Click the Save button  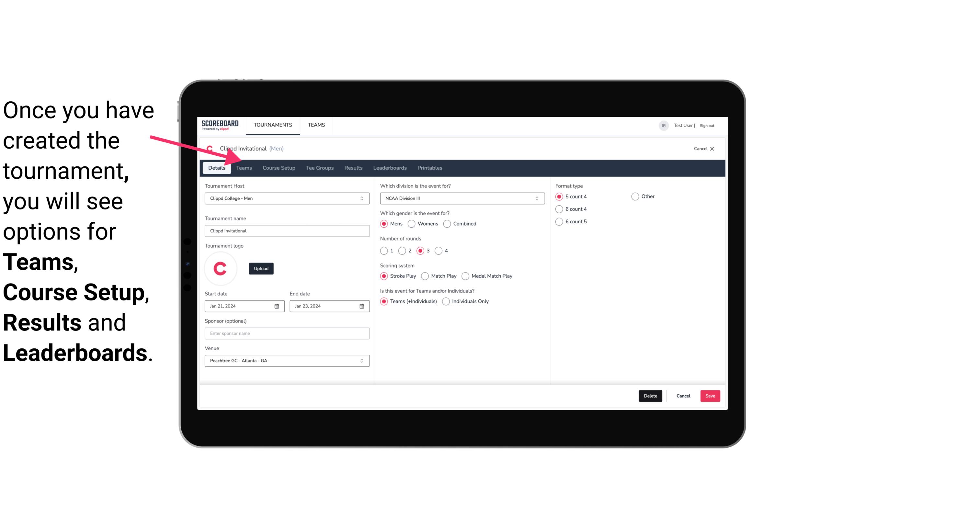[709, 395]
